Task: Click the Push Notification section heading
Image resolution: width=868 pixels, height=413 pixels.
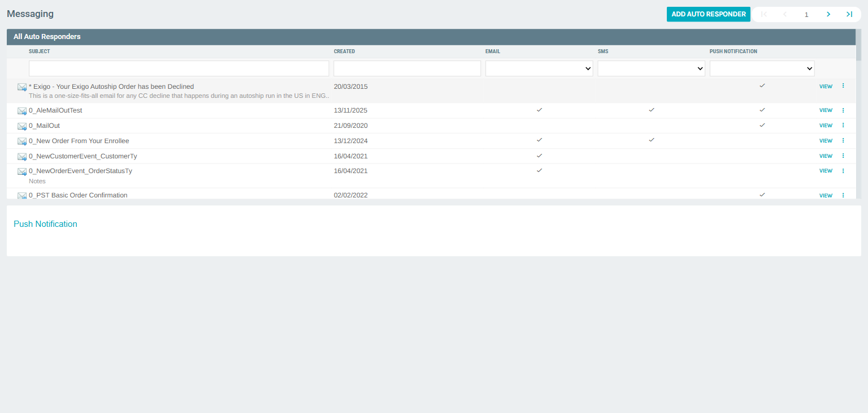Action: [45, 224]
